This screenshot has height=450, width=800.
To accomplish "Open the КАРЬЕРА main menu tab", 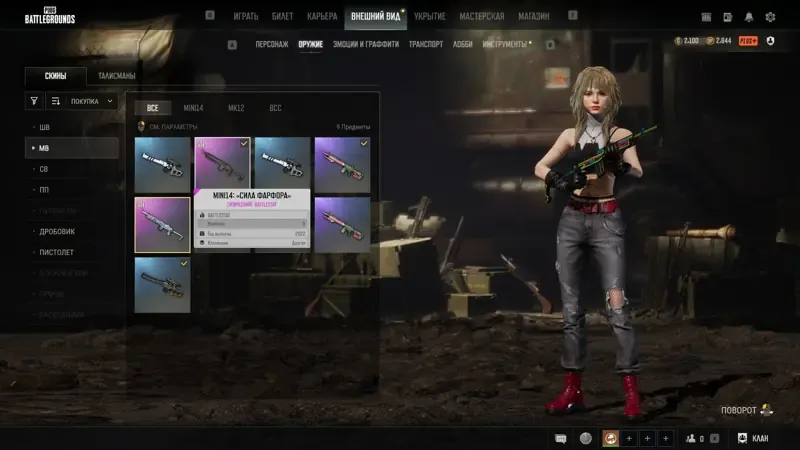I will 322,16.
